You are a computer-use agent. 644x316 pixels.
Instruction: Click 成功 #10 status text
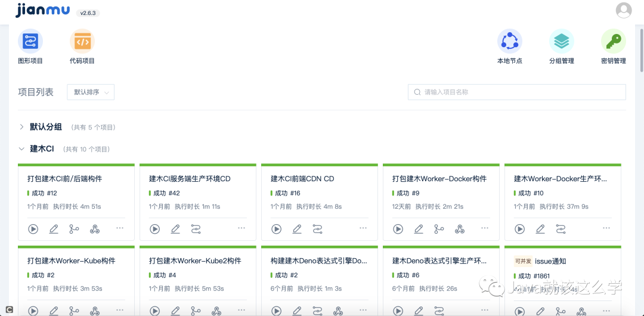[x=531, y=193]
